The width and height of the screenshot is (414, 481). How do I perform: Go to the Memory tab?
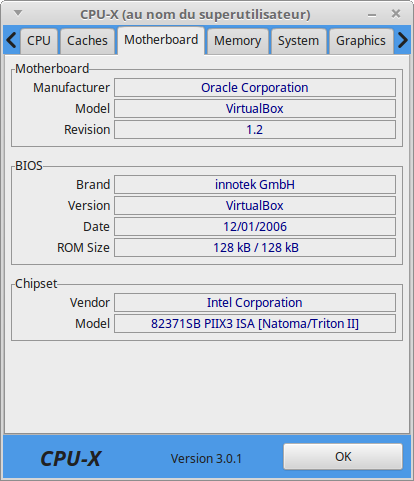click(238, 41)
